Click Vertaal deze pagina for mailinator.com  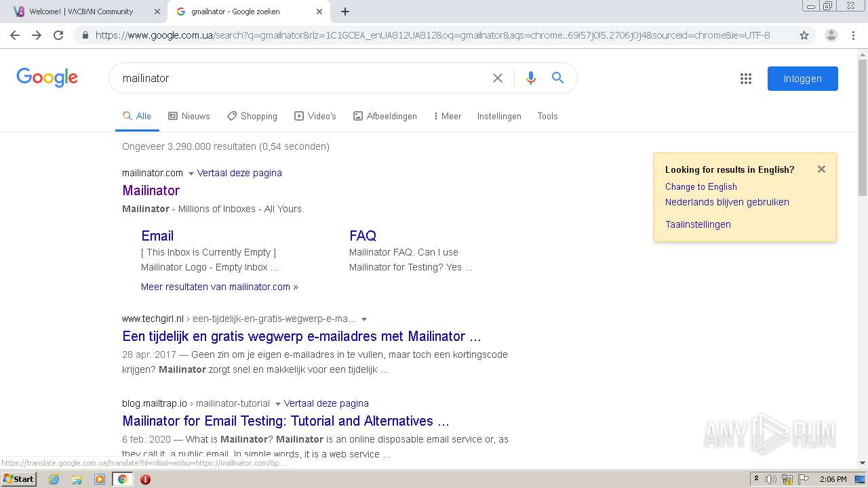(239, 173)
